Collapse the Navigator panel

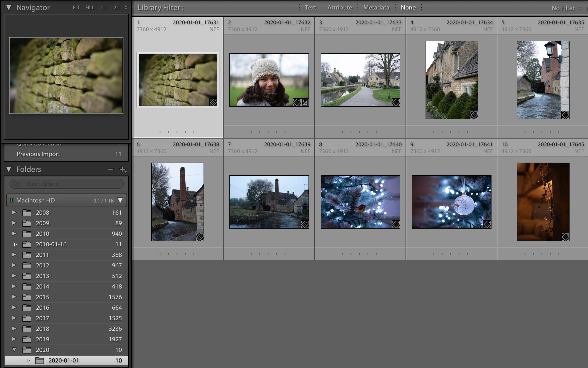[9, 8]
